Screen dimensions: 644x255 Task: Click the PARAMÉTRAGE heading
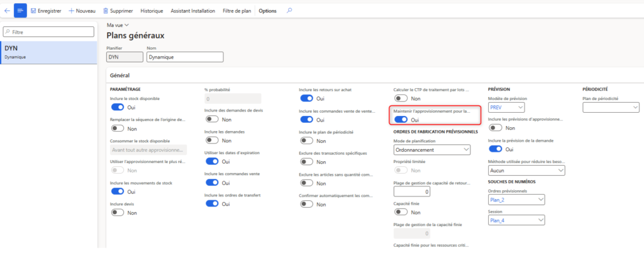pos(125,89)
